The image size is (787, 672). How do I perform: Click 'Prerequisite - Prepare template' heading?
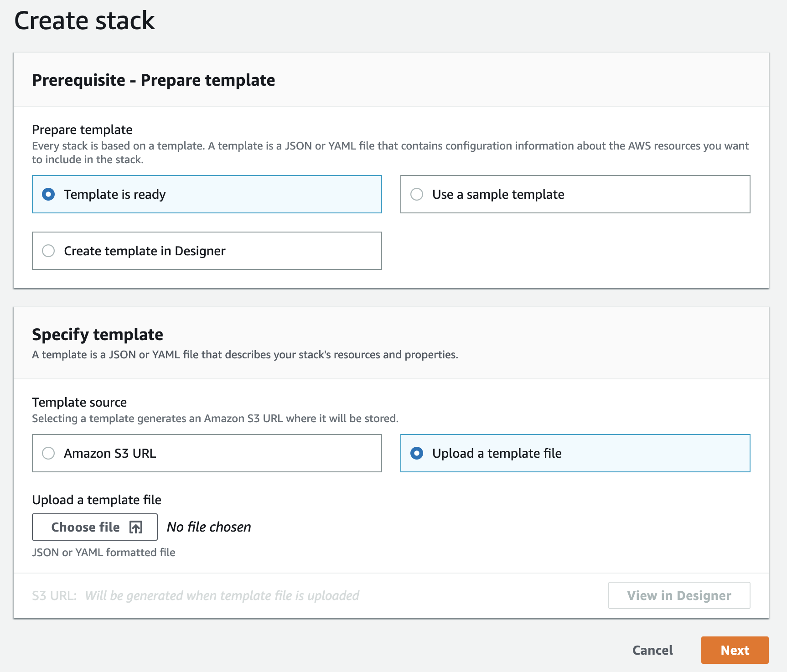point(154,80)
